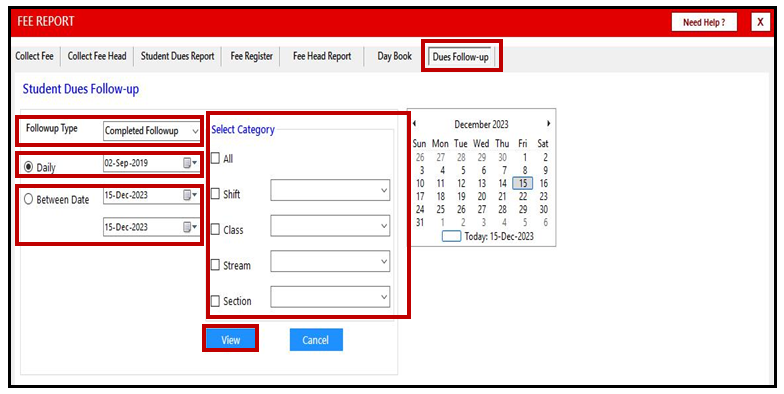Click the View button
Viewport: 784px width, 394px height.
[x=230, y=340]
